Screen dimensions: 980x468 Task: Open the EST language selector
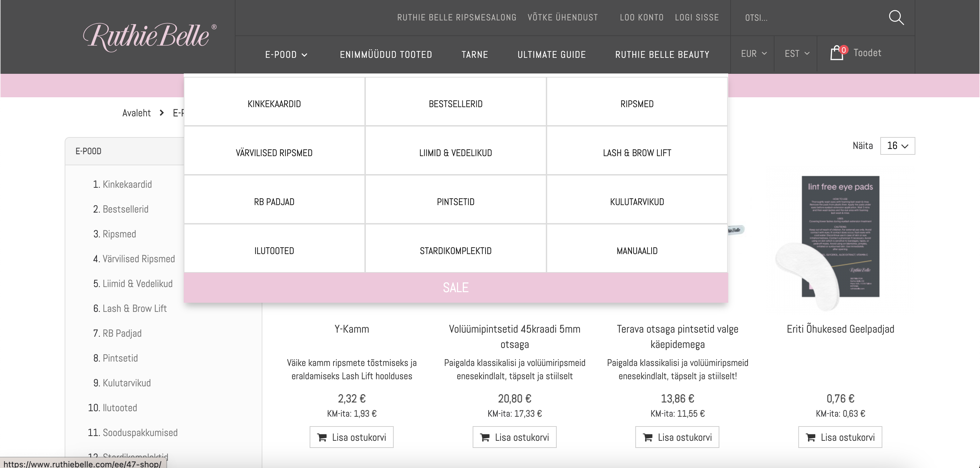pos(797,54)
